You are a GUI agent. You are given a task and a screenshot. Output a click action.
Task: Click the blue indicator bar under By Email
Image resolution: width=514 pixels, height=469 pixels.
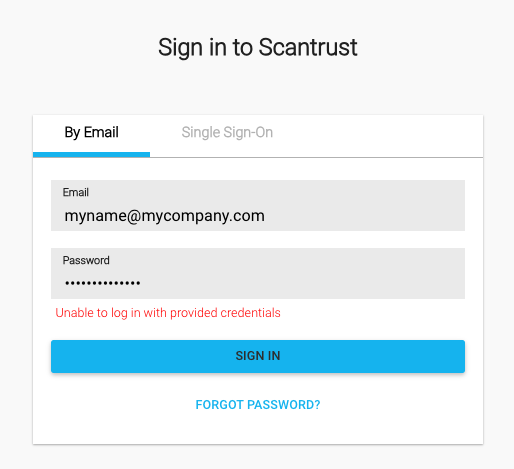pyautogui.click(x=91, y=155)
